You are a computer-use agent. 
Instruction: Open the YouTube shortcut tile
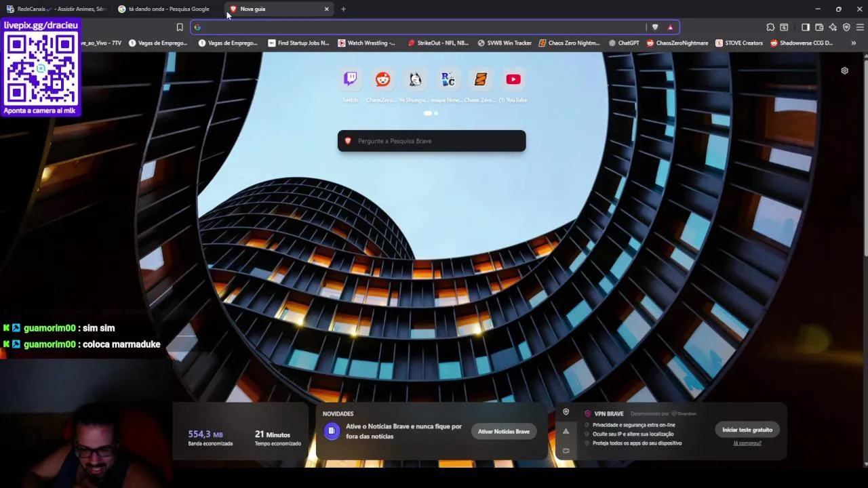pos(513,79)
